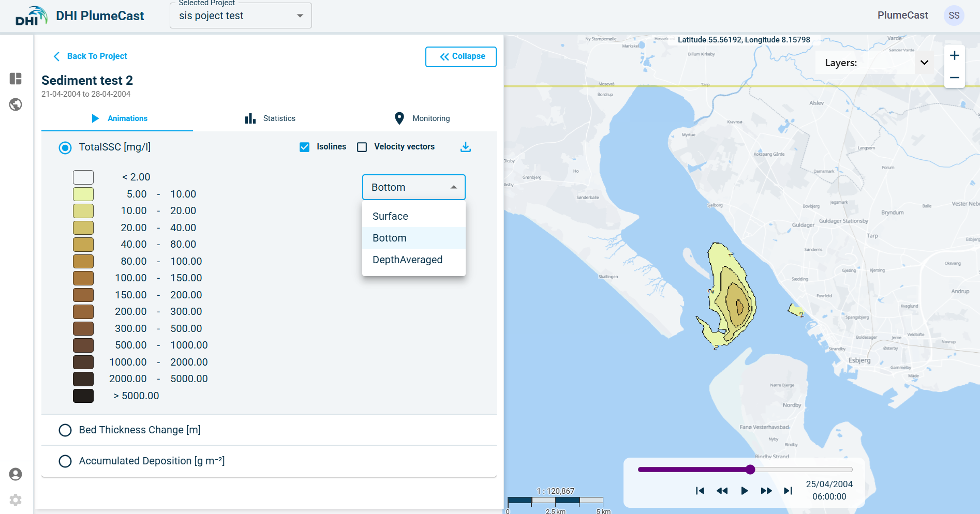Download the TotalSSC animation data
980x514 pixels.
pyautogui.click(x=466, y=147)
